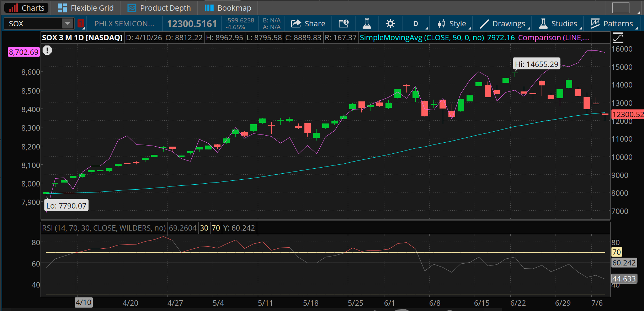Click the C: 8889.83 close value
The width and height of the screenshot is (644, 311).
[x=303, y=38]
